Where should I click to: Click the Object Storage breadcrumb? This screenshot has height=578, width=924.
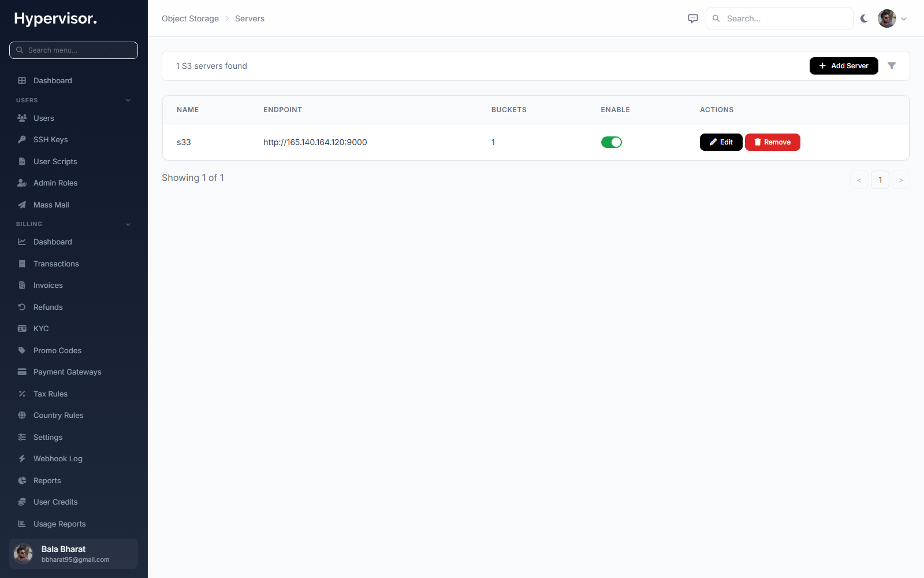coord(190,18)
